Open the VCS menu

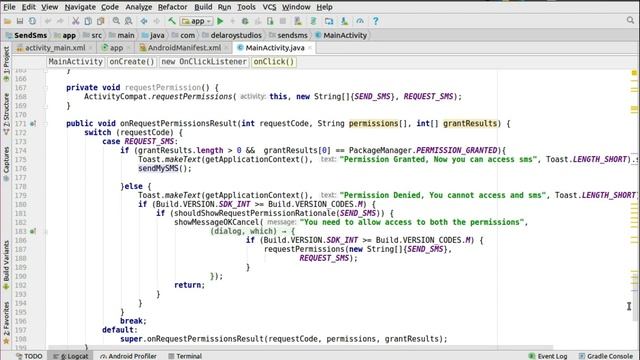(269, 7)
